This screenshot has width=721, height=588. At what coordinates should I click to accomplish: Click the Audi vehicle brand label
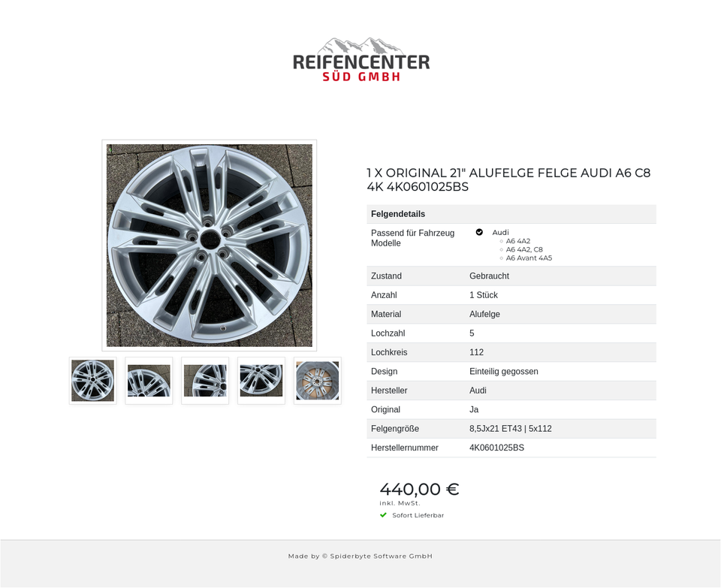point(500,233)
